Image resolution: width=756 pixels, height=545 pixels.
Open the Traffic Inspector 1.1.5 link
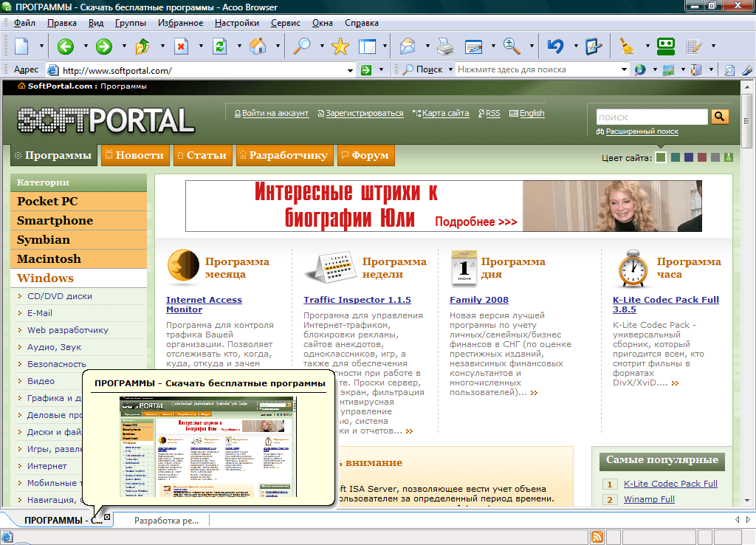coord(357,300)
